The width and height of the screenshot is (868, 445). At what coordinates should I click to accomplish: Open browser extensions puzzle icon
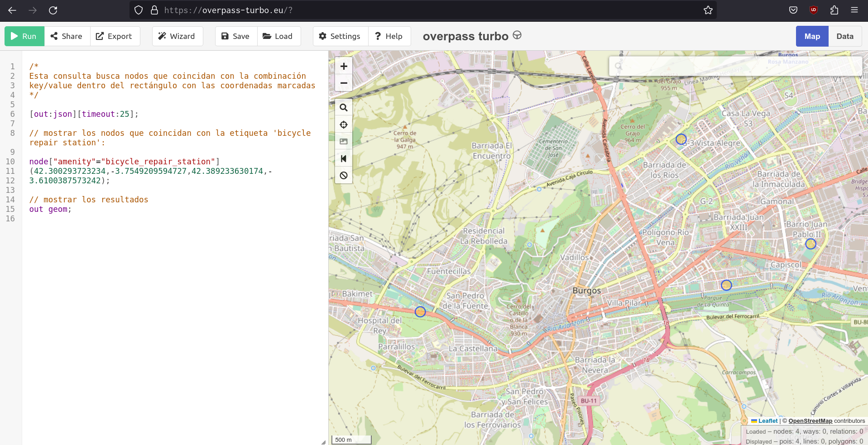tap(834, 10)
